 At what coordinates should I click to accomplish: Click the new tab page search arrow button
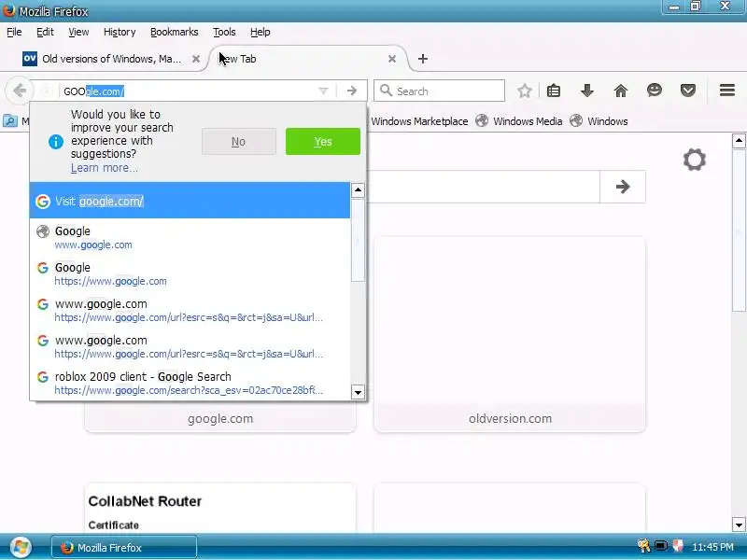click(623, 187)
